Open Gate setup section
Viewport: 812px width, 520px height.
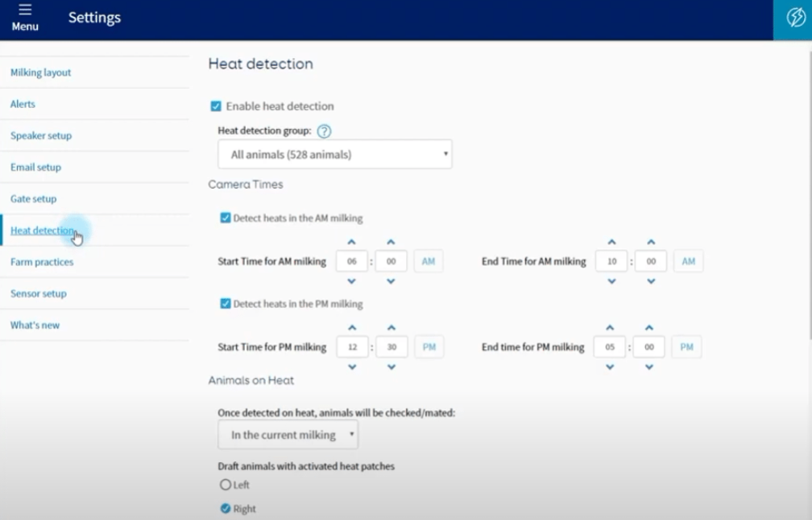coord(33,199)
